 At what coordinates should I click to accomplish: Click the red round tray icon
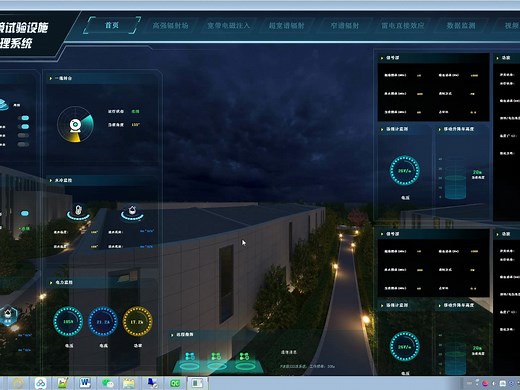(485, 384)
